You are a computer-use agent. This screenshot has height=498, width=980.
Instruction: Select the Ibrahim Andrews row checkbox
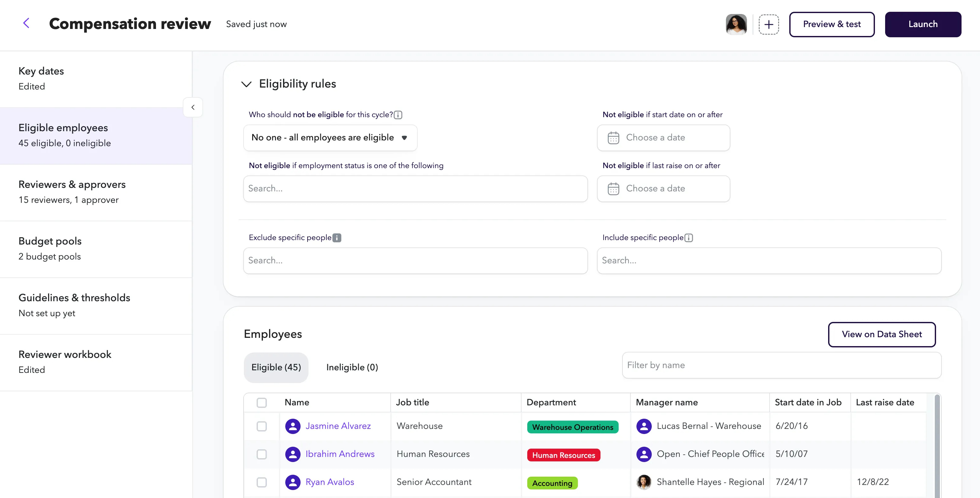[262, 454]
